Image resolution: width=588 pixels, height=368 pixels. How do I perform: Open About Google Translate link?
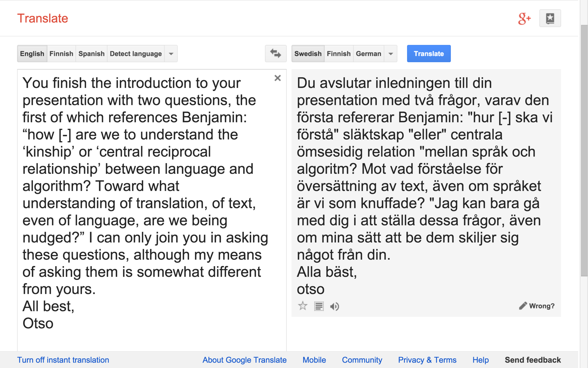click(244, 360)
